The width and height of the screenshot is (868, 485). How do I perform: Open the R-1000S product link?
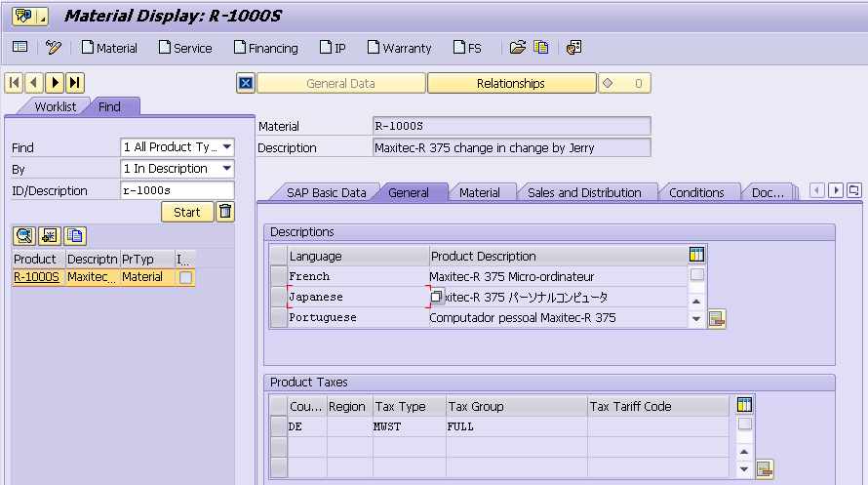36,277
